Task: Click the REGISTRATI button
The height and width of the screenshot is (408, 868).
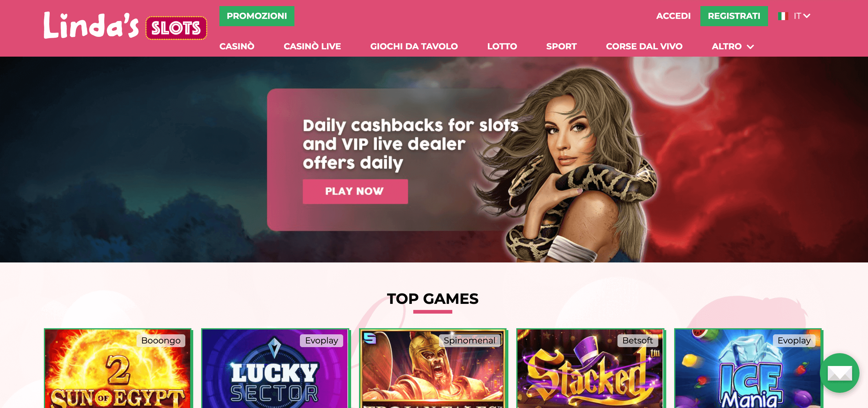Action: pyautogui.click(x=734, y=16)
